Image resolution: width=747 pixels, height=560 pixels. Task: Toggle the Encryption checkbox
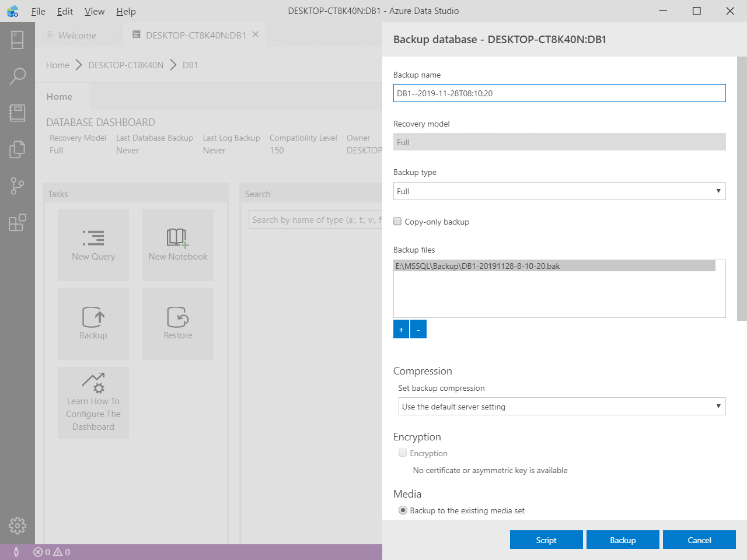(403, 453)
